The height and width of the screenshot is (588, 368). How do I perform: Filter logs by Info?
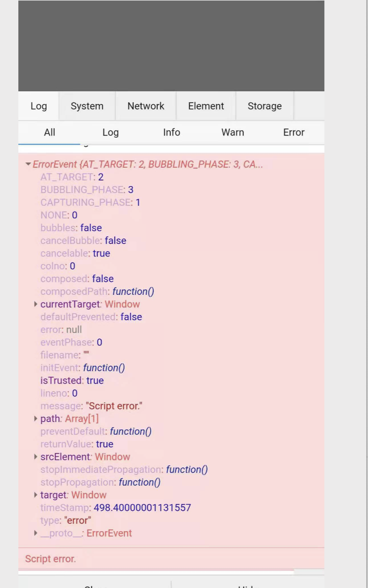(171, 132)
